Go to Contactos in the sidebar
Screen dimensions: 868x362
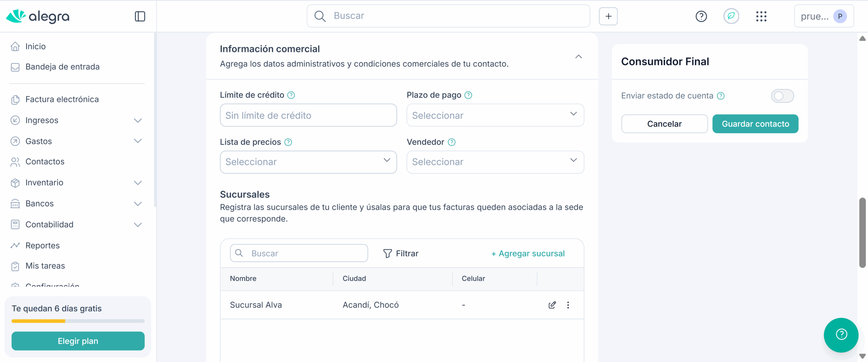pos(45,162)
